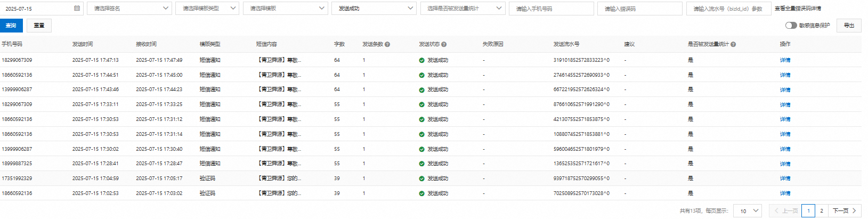
Task: Open the 请选择模板 dropdown
Action: click(285, 9)
